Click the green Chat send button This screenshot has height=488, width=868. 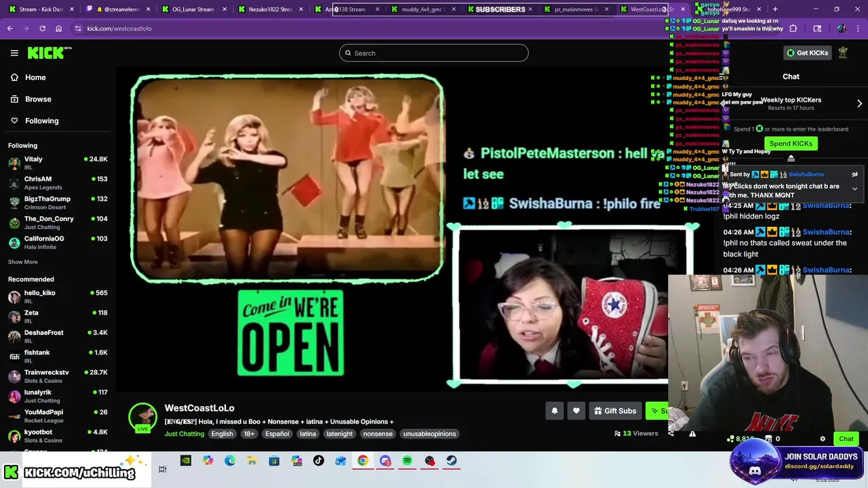point(846,439)
